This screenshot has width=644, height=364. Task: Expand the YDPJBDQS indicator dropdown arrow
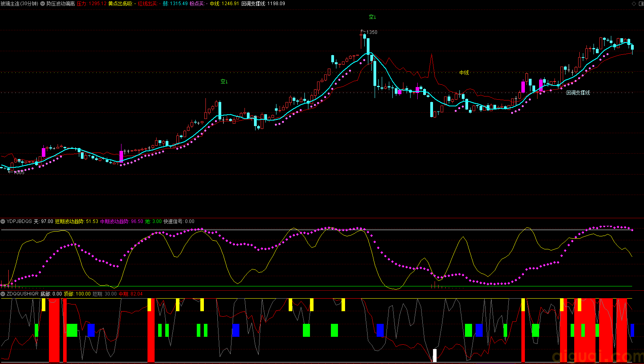coord(3,221)
